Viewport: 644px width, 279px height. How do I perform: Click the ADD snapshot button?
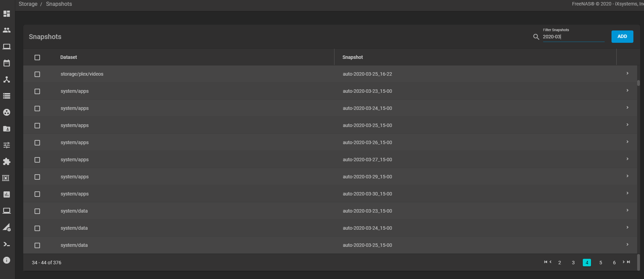pos(622,37)
